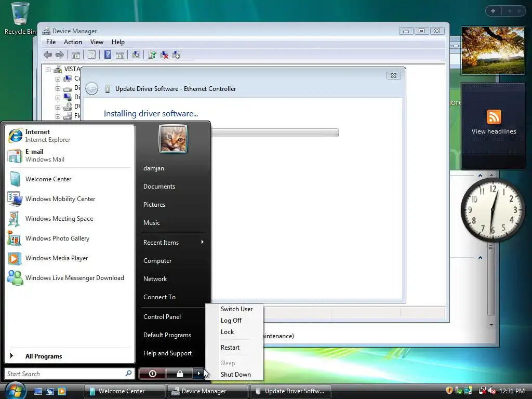Screen dimensions: 532x399
Task: Launch Welcome Center from Start menu
Action: click(x=70, y=179)
